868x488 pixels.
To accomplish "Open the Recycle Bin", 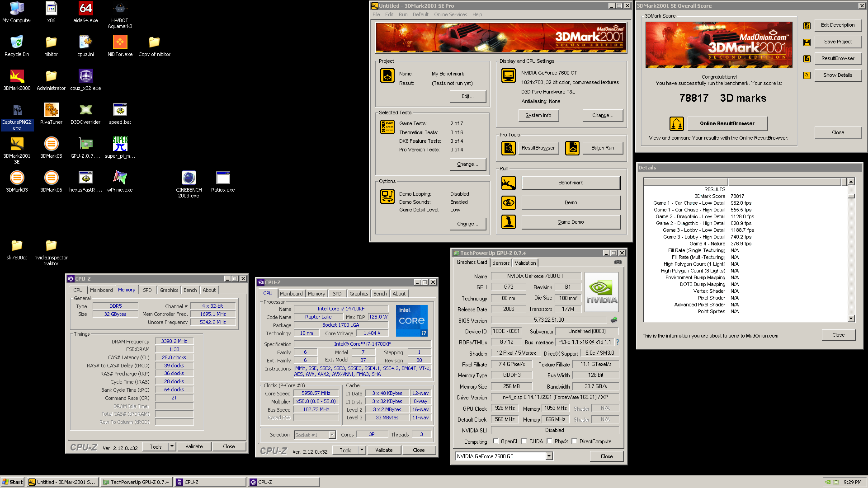I will 17,46.
